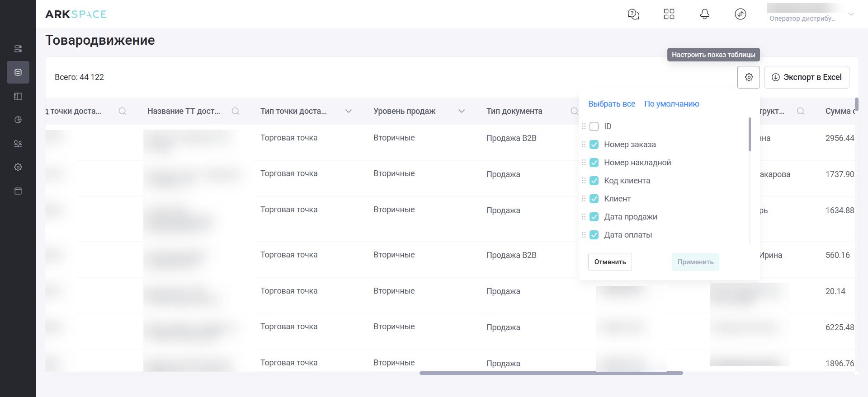Viewport: 868px width, 397px height.
Task: Click the Выбрать все link
Action: 611,104
